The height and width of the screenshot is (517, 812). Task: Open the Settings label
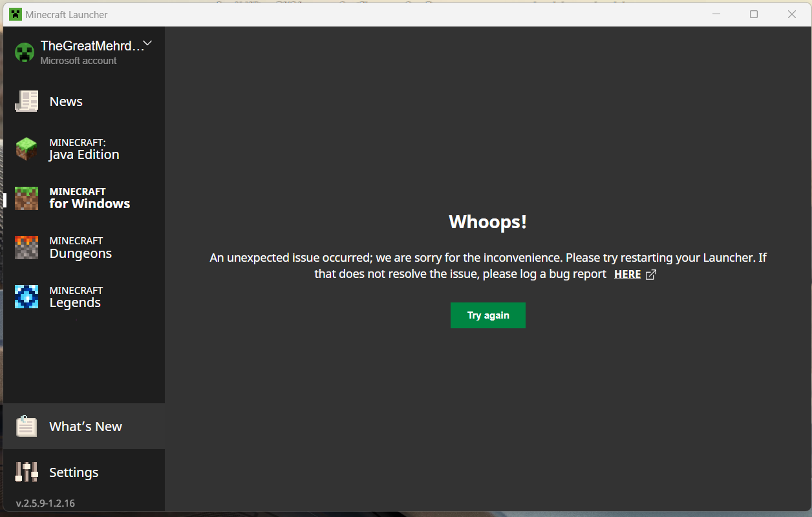coord(74,472)
